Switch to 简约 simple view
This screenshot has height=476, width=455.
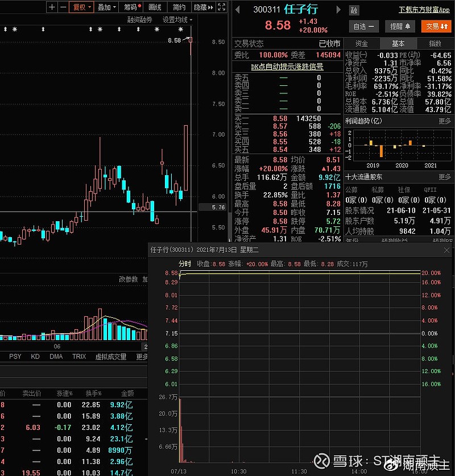[x=179, y=7]
